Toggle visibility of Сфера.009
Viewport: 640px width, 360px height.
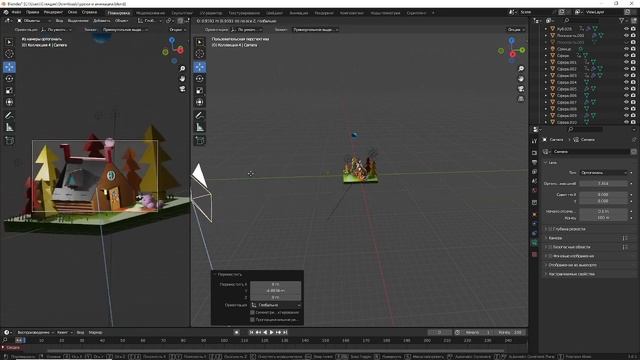coord(626,116)
